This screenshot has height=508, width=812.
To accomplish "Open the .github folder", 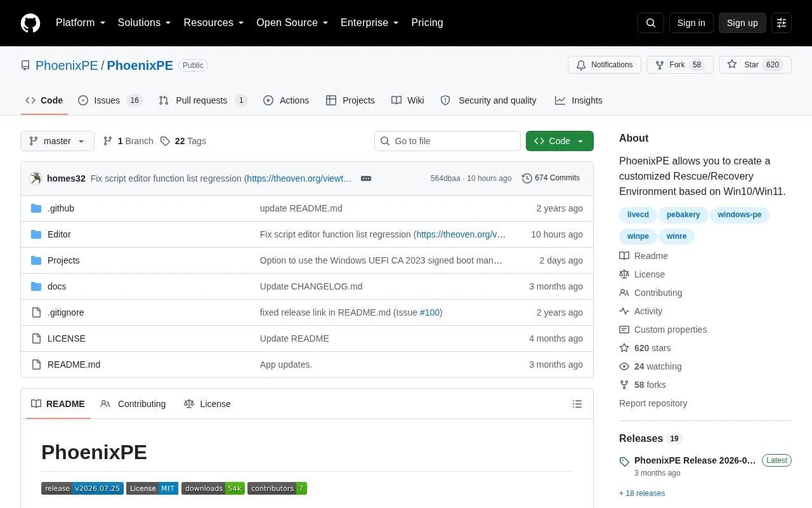I will pos(61,208).
